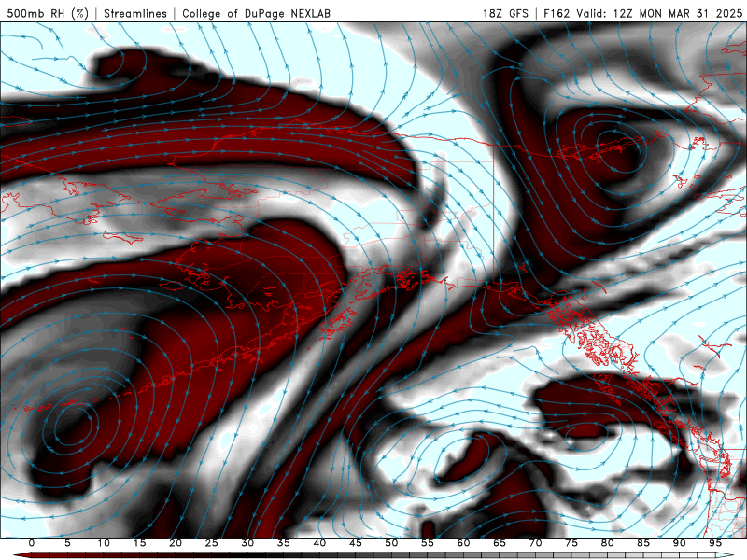Select the 35 value on color scale
Viewport: 747px width, 560px height.
tap(284, 543)
